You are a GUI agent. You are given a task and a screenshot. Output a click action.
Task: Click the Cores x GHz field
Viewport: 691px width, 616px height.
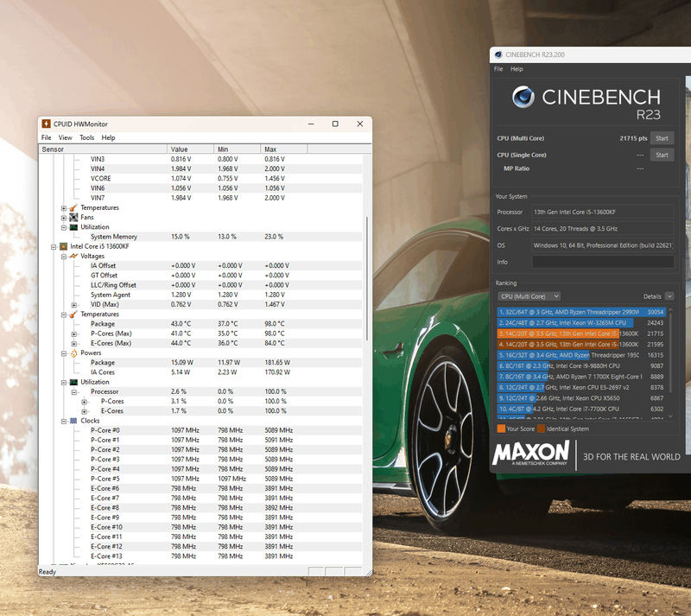tap(602, 229)
